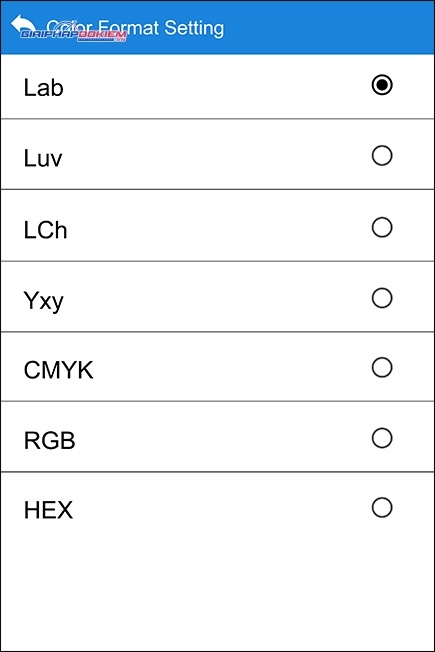Select the LCh radio button
Image resolution: width=435 pixels, height=652 pixels.
coord(382,227)
